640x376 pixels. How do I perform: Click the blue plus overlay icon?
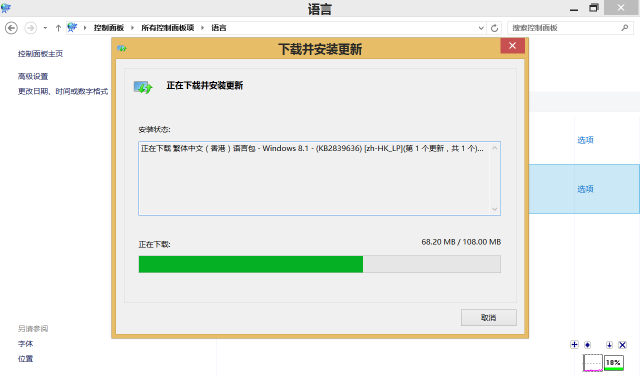coord(574,345)
